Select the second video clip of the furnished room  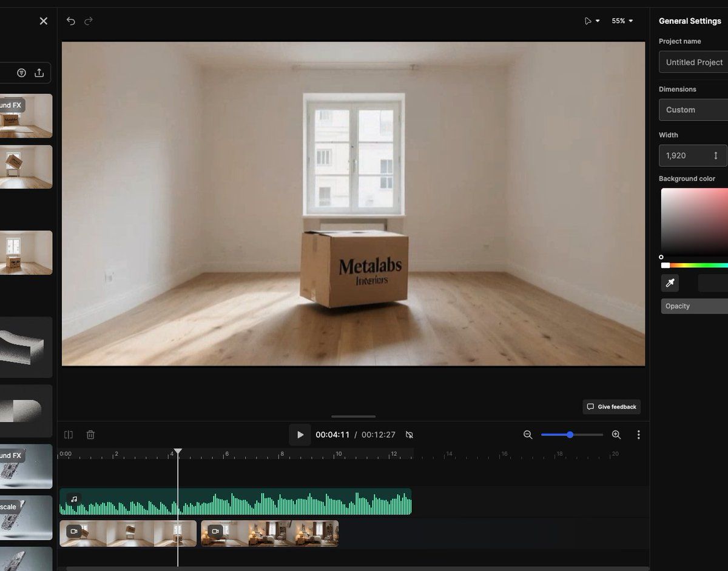270,533
